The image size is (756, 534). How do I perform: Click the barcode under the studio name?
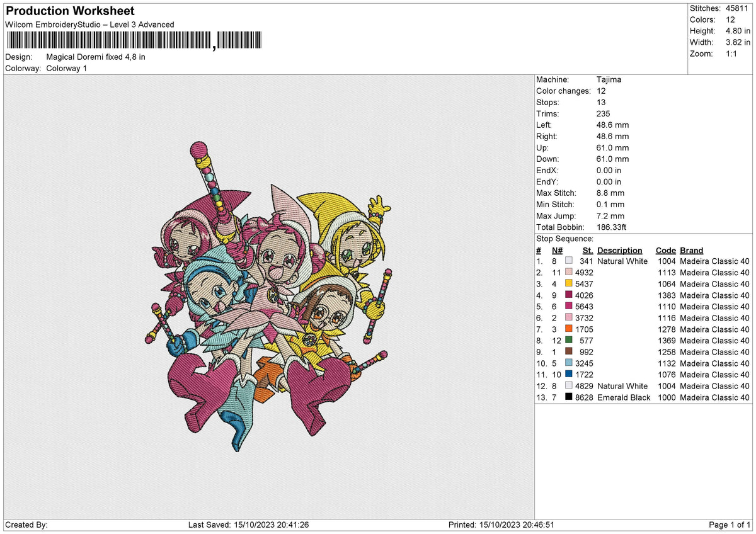pos(135,41)
